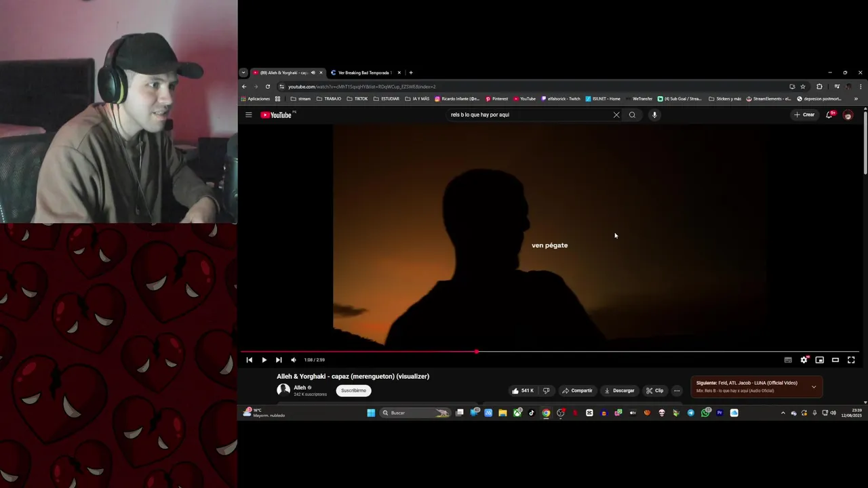The image size is (868, 488).
Task: Open the TRABAJO bookmarks folder
Action: click(x=329, y=99)
